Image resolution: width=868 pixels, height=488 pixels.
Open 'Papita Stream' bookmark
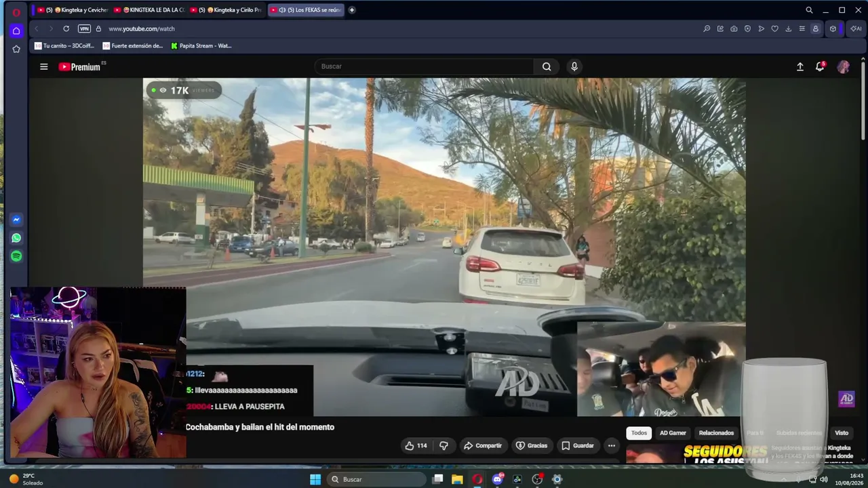click(201, 46)
